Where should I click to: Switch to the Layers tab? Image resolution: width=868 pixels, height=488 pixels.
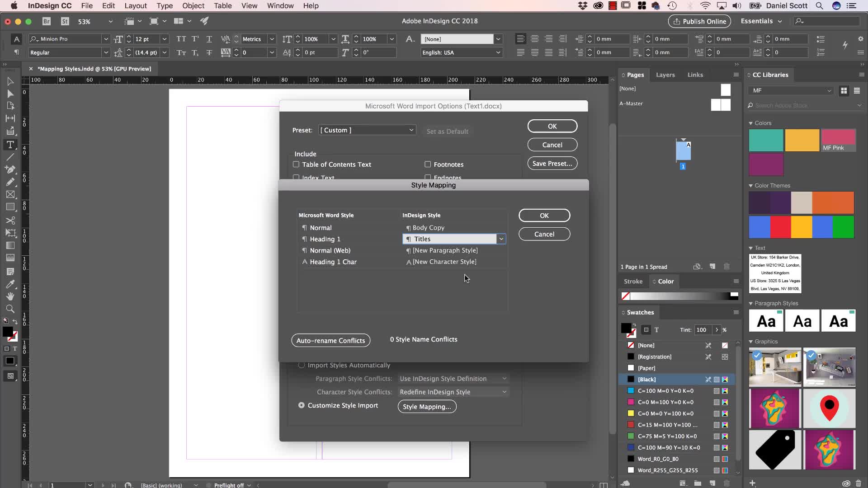665,75
